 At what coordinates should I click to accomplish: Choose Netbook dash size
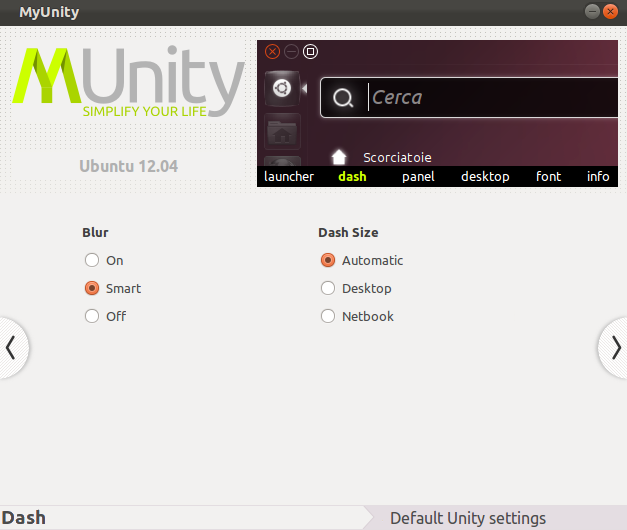(328, 316)
